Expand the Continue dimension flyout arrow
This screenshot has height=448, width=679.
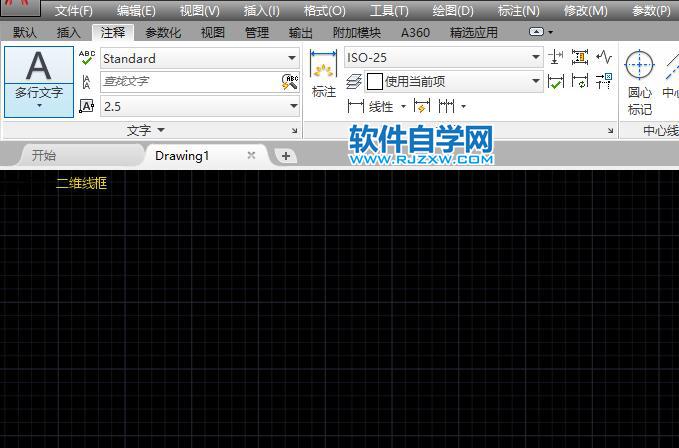(x=463, y=106)
